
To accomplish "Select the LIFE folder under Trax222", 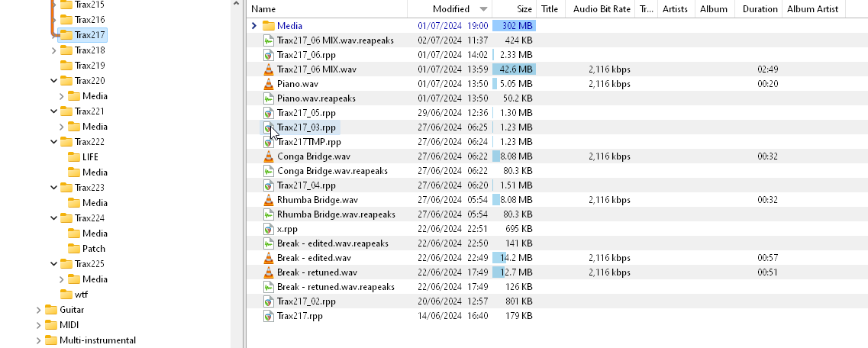I will click(x=83, y=157).
